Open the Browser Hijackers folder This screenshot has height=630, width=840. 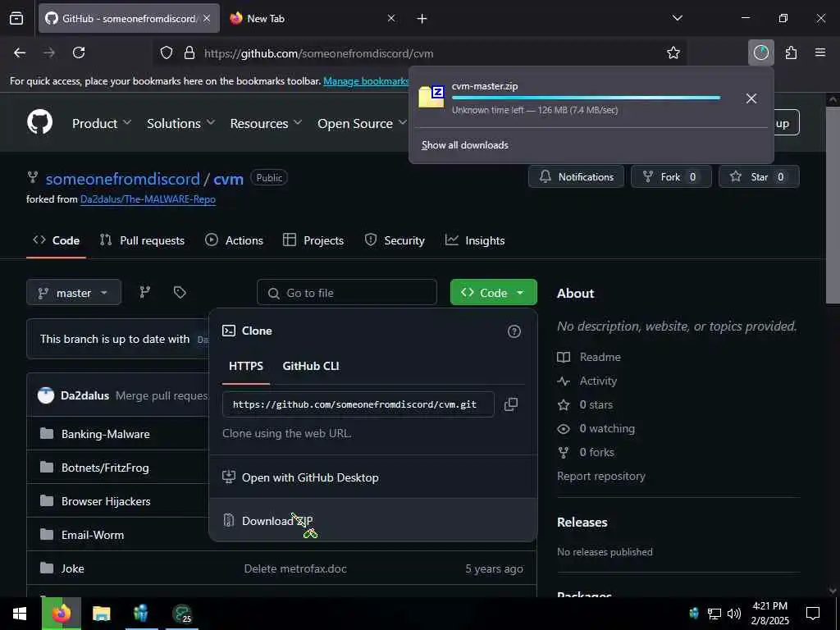(106, 501)
